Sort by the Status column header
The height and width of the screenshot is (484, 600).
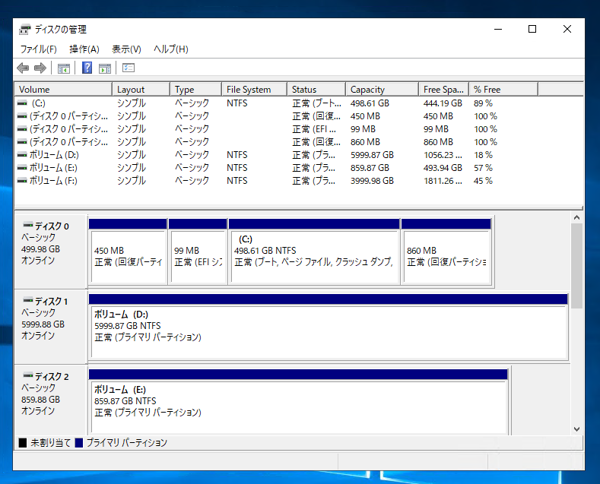(x=316, y=90)
